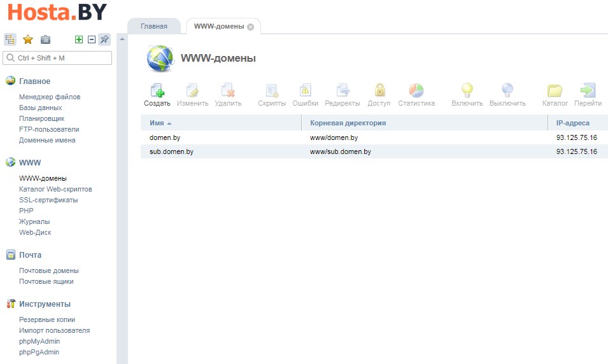Open Журналы in the sidebar
This screenshot has height=364, width=608.
pos(34,221)
